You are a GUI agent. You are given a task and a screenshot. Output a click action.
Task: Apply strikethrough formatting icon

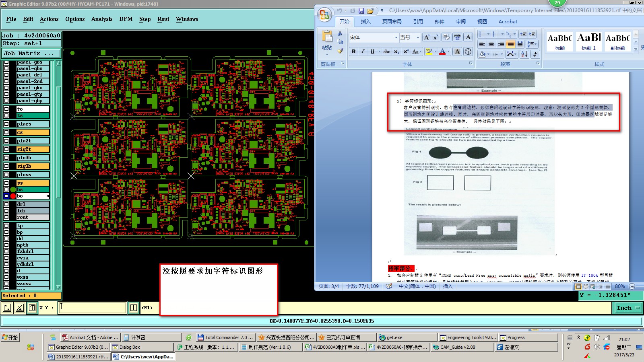387,51
